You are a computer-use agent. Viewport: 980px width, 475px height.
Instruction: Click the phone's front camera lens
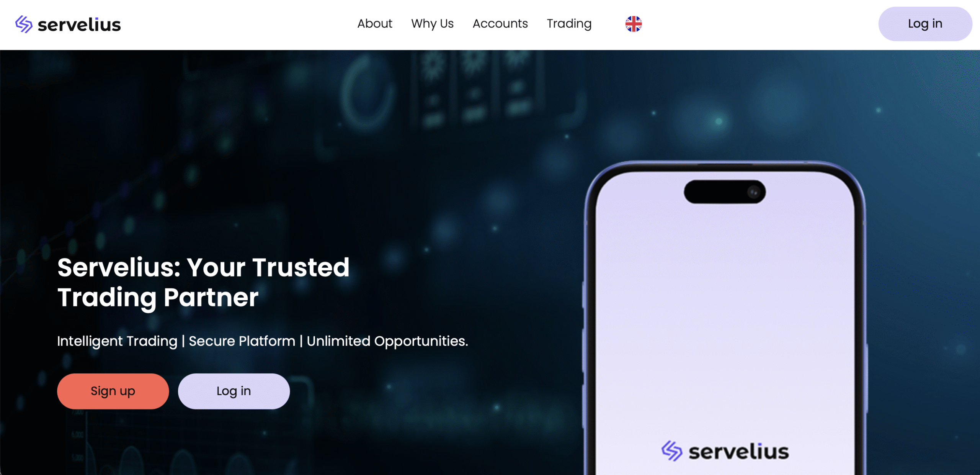[x=753, y=192]
